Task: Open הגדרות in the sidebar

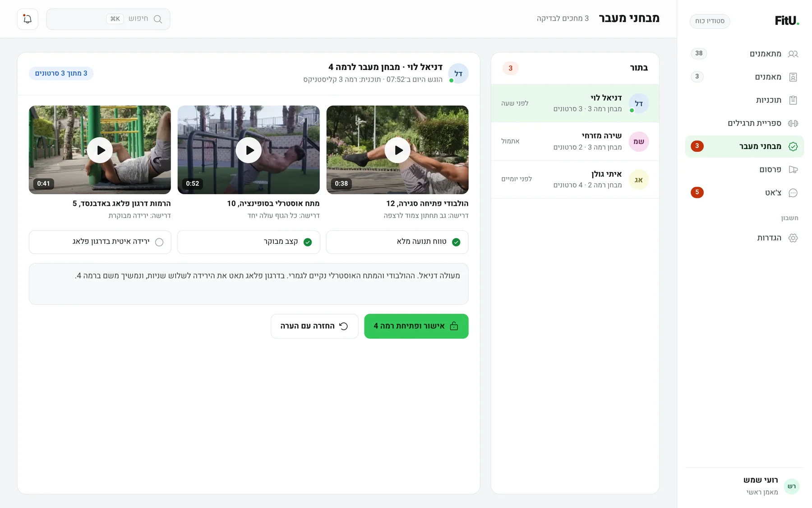Action: pos(744,238)
